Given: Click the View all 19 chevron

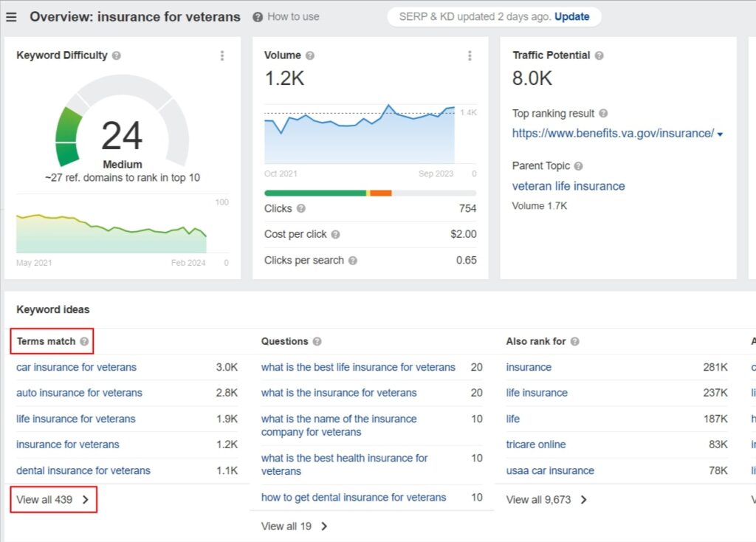Looking at the screenshot, I should 325,526.
